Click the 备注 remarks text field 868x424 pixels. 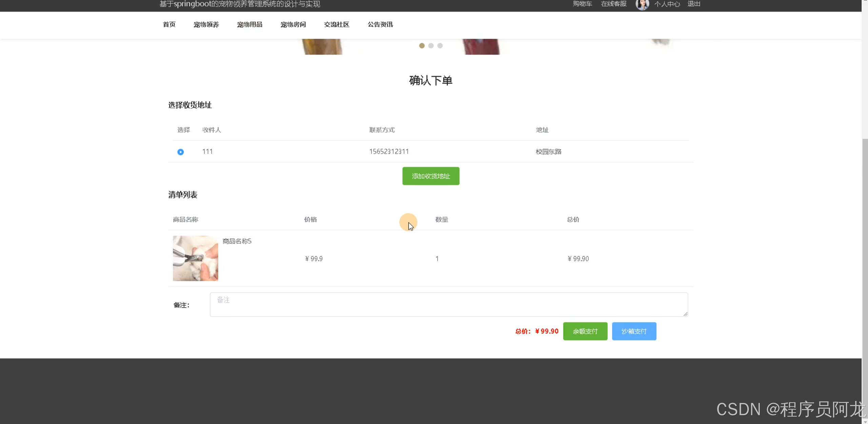449,304
